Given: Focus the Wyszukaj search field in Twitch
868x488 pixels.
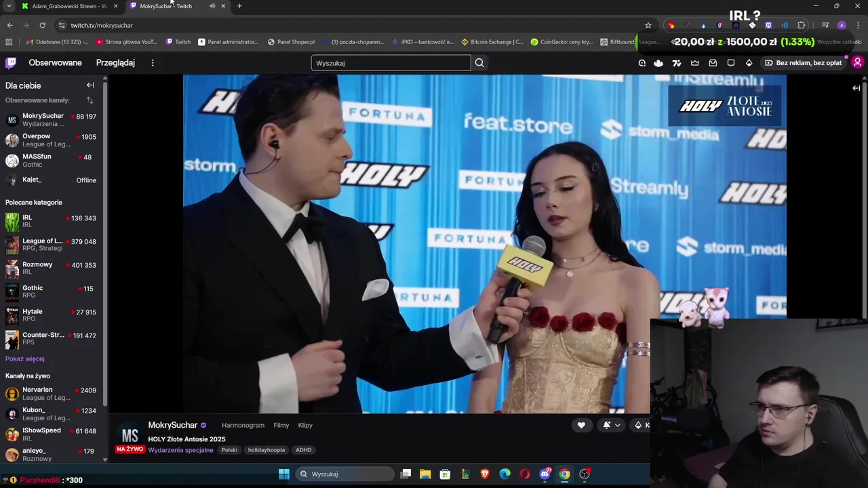Looking at the screenshot, I should pyautogui.click(x=391, y=63).
